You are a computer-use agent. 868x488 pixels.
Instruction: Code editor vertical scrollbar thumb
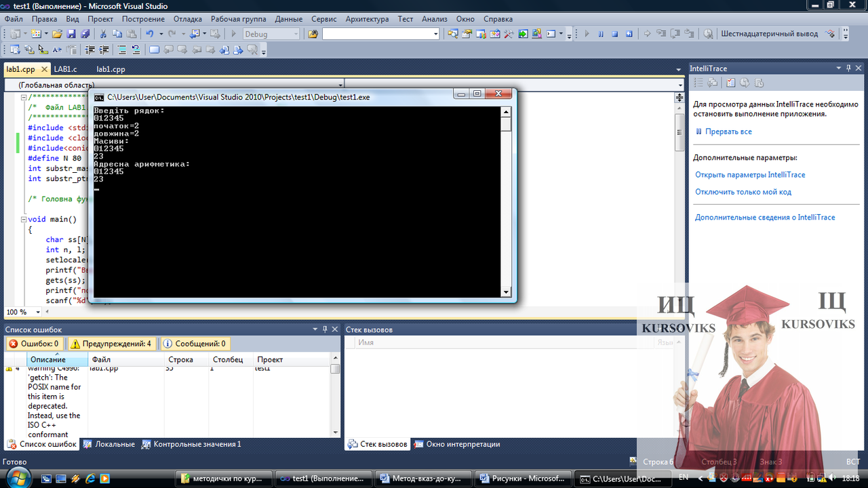(679, 132)
